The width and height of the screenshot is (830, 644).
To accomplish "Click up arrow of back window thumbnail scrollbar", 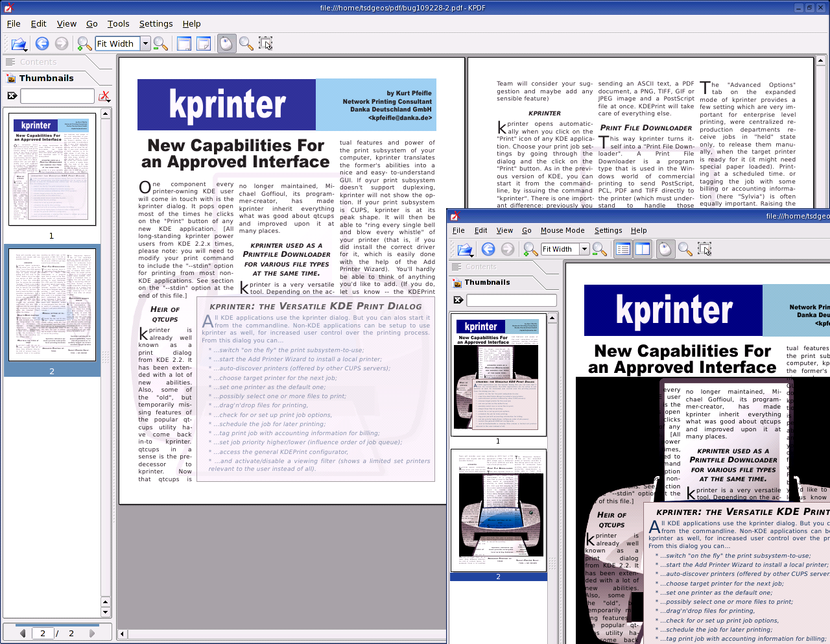I will tap(105, 113).
